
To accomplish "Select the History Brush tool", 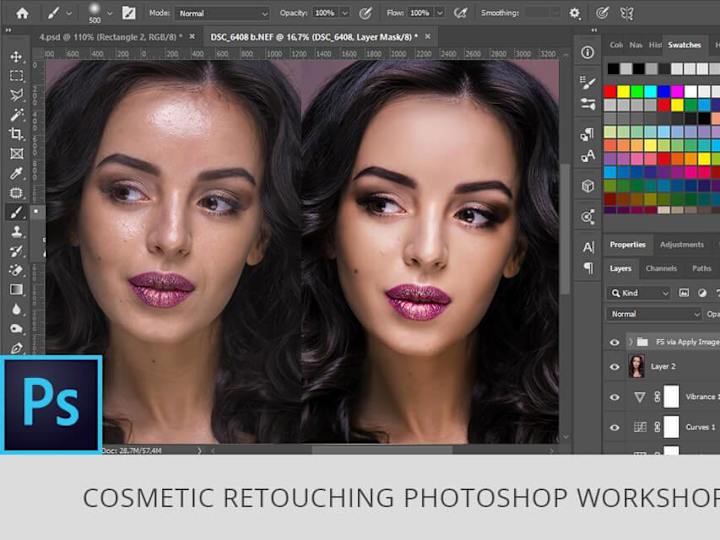I will [17, 251].
